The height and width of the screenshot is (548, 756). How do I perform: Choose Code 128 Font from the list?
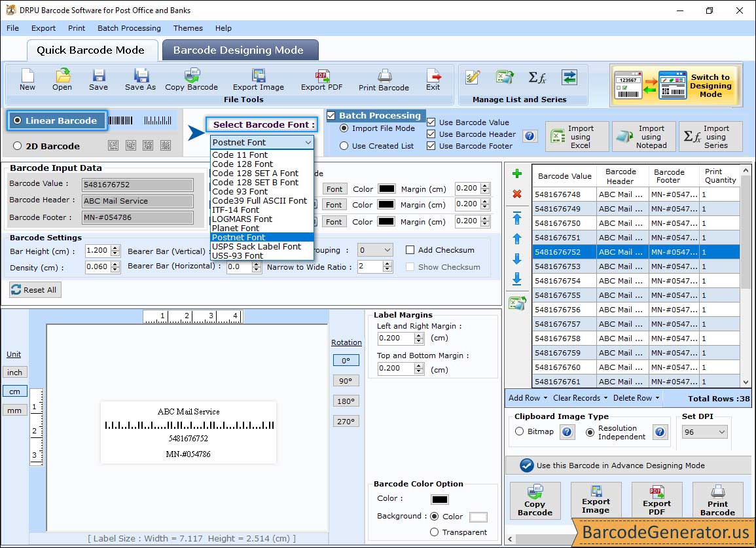point(262,164)
